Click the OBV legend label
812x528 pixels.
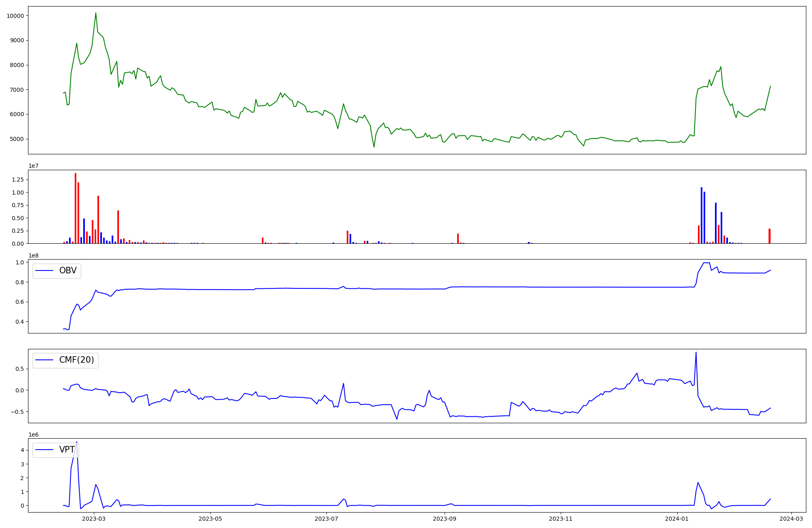68,270
